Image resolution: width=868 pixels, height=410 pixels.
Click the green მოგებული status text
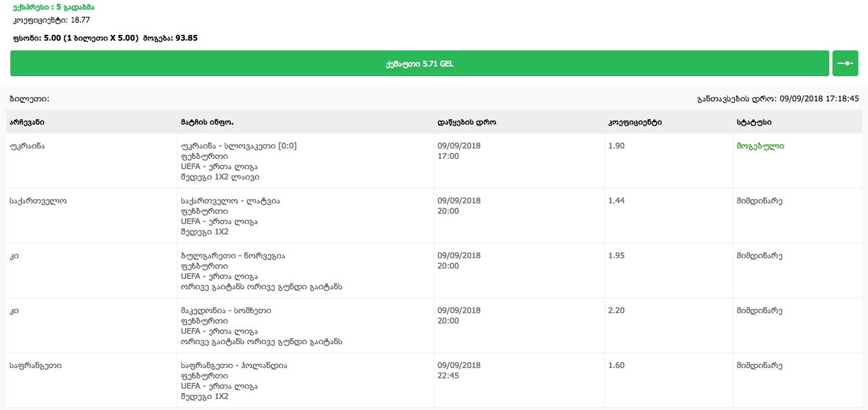coord(760,146)
